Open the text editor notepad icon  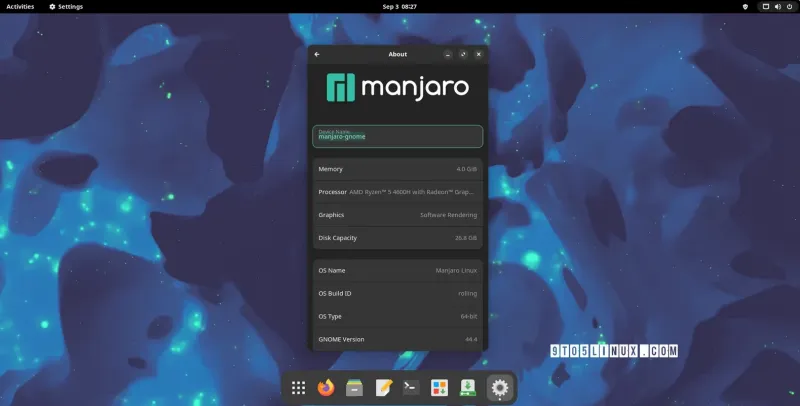tap(382, 388)
